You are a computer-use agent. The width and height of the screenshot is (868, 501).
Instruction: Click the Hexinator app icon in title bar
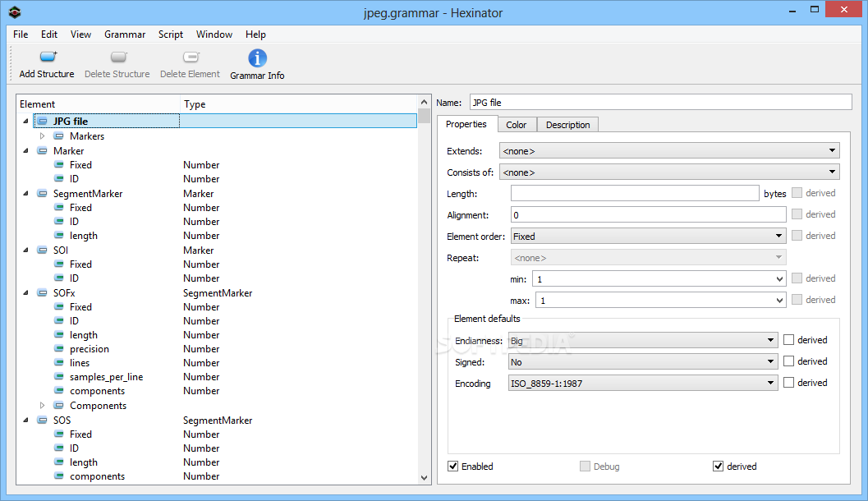[15, 12]
